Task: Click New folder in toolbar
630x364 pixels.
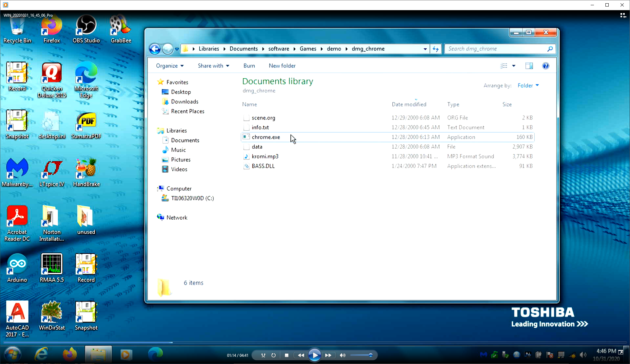Action: coord(282,66)
